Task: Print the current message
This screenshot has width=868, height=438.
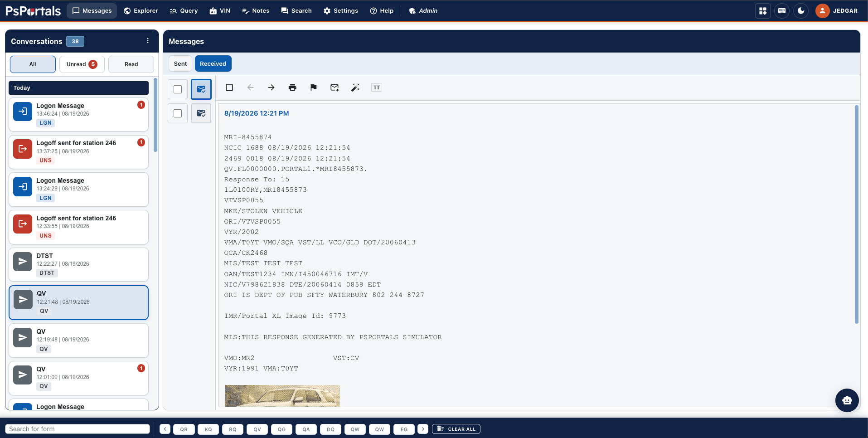Action: [x=292, y=88]
